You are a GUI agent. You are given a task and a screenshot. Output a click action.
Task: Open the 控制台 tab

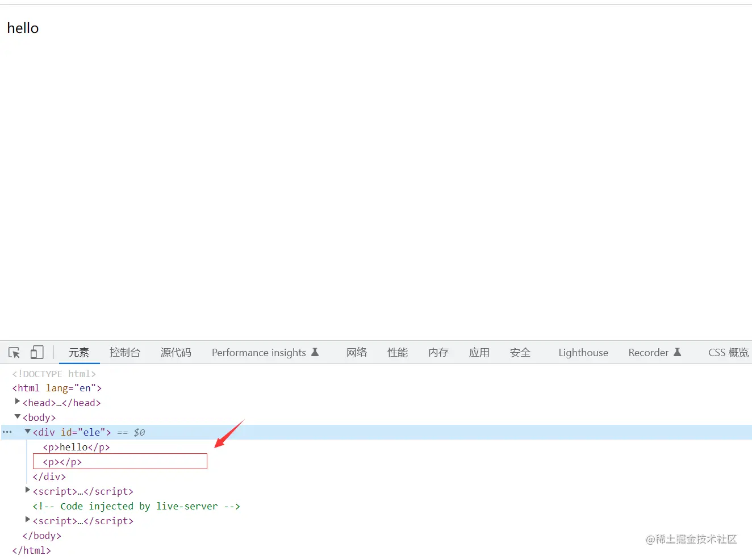(x=125, y=353)
